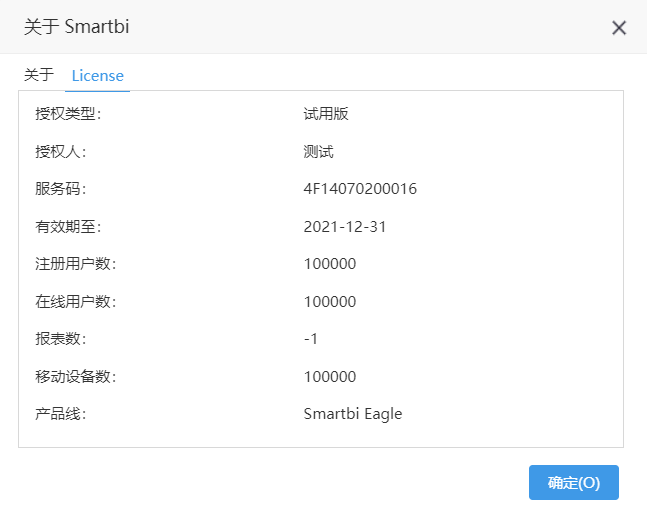Click the 注册用户数 label

click(x=76, y=264)
